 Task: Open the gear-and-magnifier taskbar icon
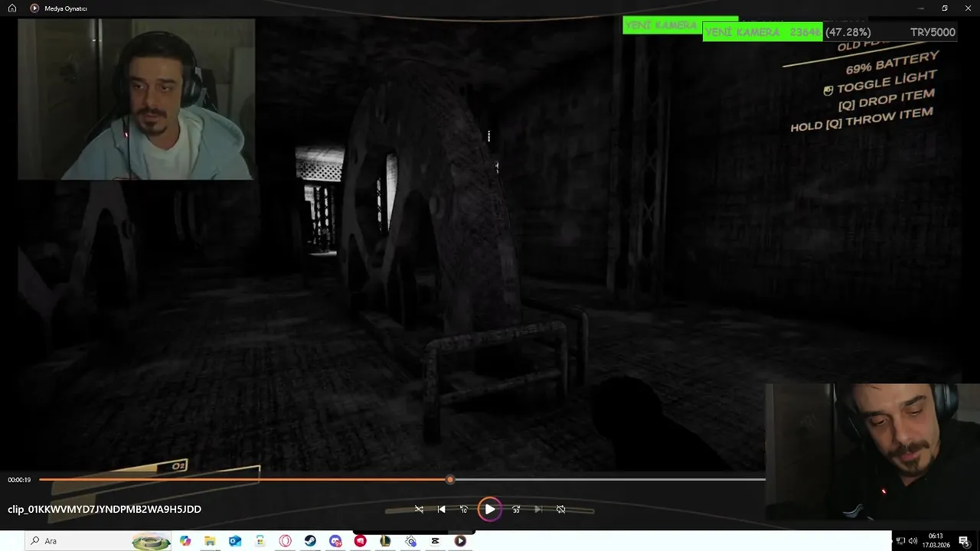point(410,541)
